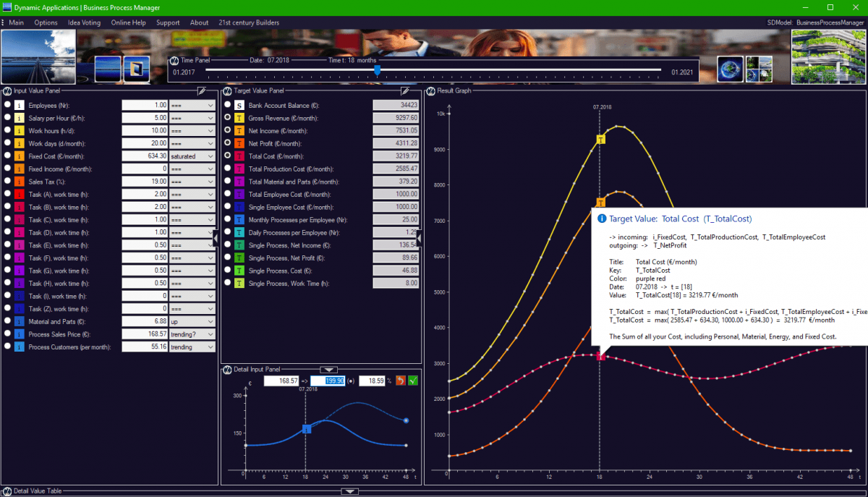Click the Target Value Panel pencil edit icon
Viewport: 868px width, 497px height.
coord(406,91)
